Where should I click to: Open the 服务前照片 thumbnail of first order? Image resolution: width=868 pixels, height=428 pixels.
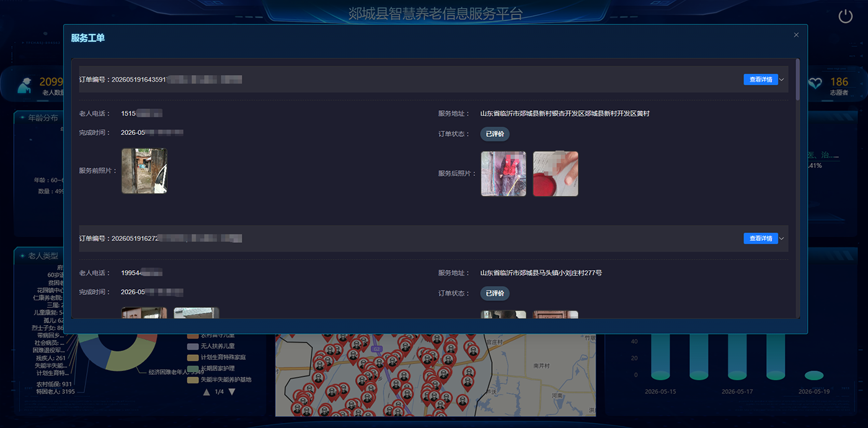coord(144,171)
